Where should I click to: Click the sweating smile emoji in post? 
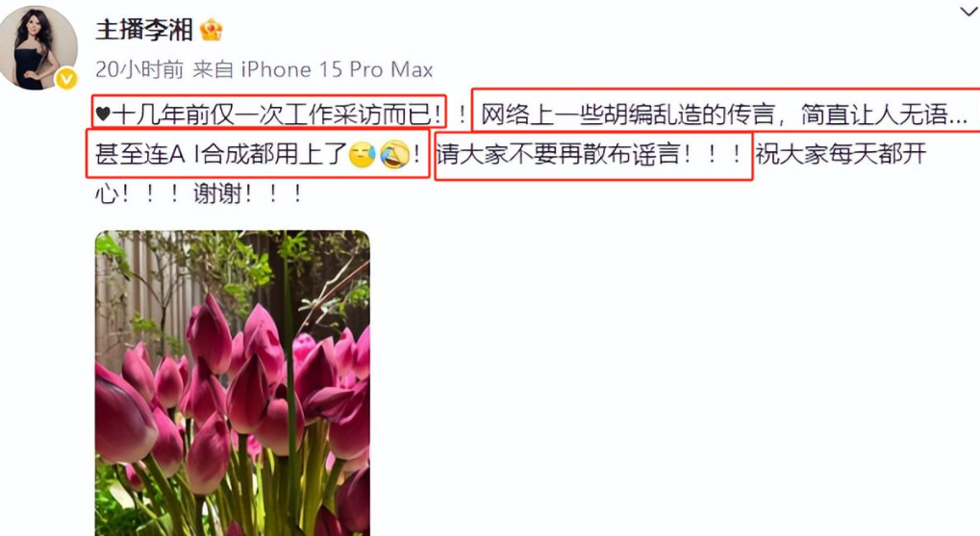(363, 155)
